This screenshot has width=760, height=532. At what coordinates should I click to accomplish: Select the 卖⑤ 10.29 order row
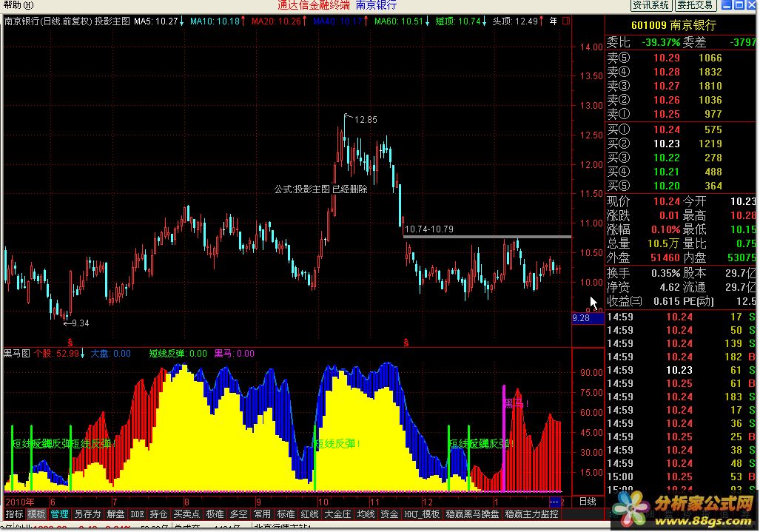[x=681, y=58]
